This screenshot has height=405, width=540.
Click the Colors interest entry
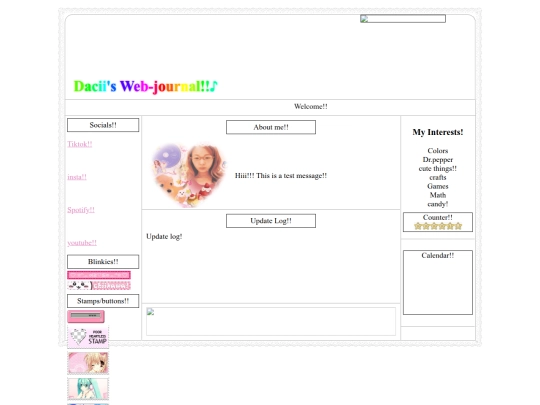coord(438,151)
